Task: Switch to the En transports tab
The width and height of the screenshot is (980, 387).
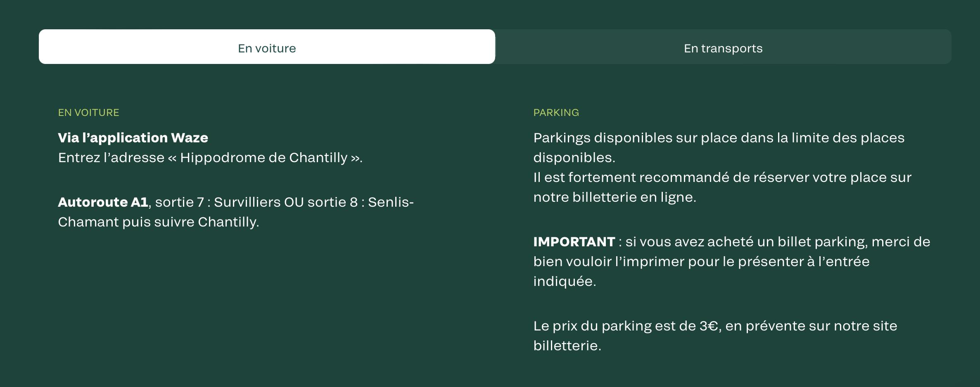Action: click(723, 48)
